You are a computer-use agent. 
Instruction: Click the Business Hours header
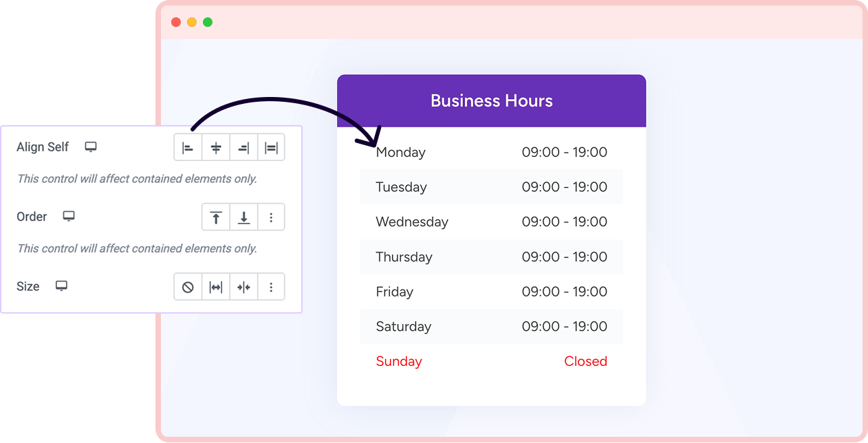[491, 101]
